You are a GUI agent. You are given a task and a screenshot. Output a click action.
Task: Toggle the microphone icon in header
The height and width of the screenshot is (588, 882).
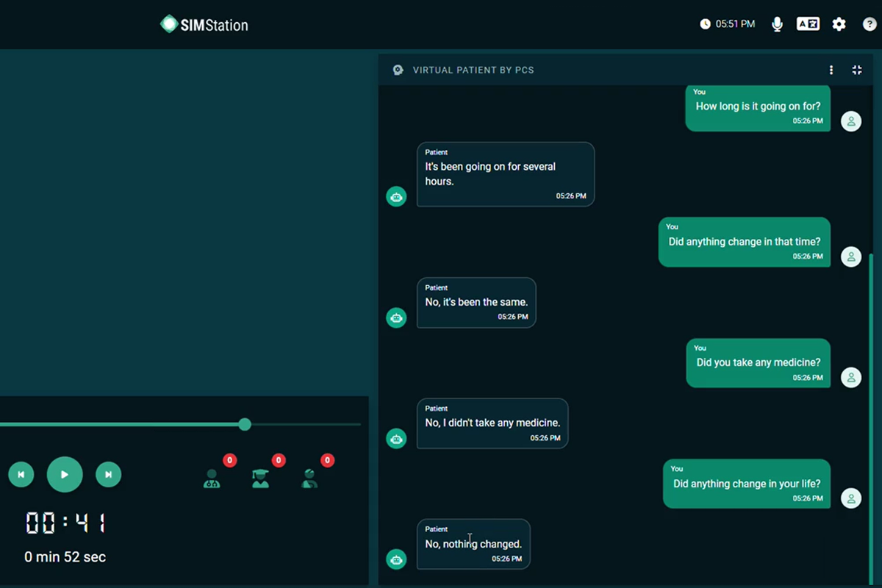click(777, 24)
